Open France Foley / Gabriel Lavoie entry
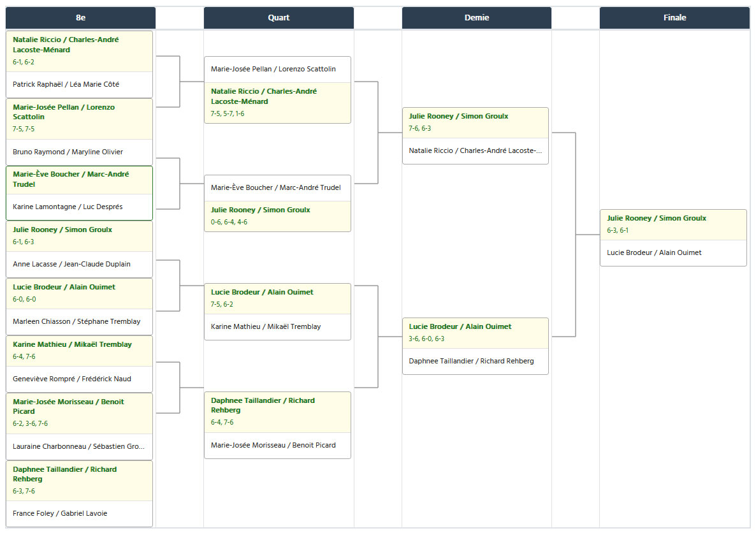Screen dimensions: 756x533 click(x=79, y=514)
